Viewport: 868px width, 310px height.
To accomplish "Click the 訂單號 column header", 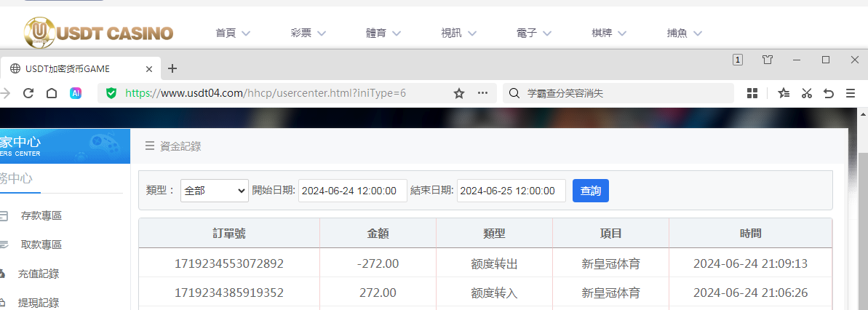I will coord(229,234).
